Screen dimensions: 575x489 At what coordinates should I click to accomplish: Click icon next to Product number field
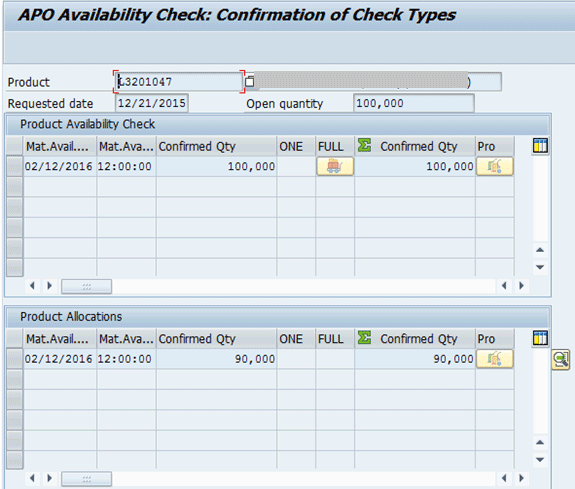pos(249,81)
